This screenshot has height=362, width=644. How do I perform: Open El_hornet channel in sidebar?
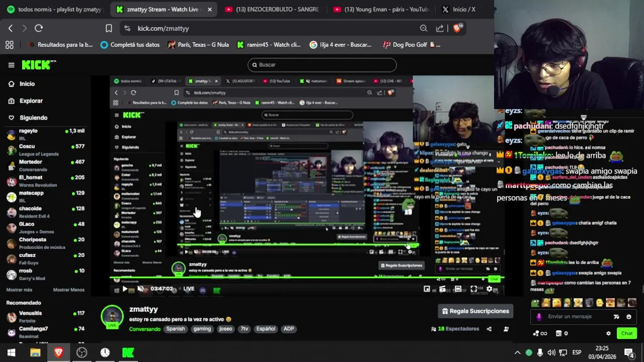(x=45, y=181)
